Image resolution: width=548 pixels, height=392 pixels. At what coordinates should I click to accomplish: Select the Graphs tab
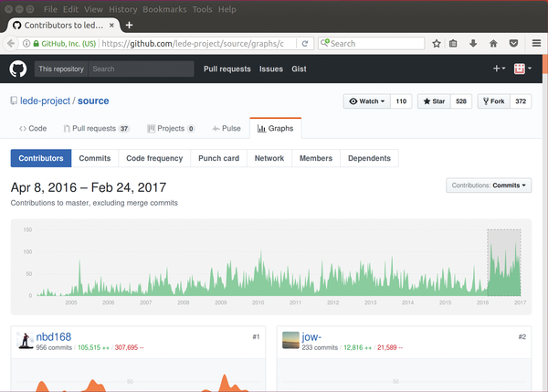click(x=276, y=128)
